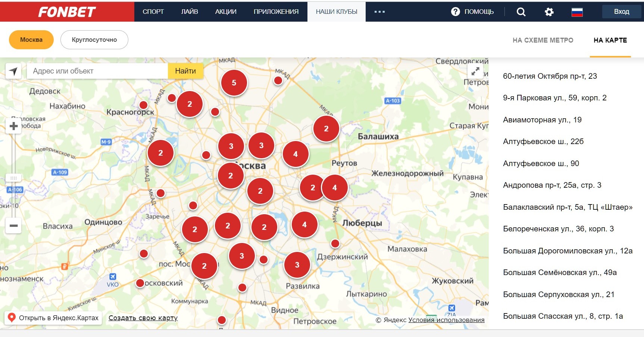Screen dimensions: 644x337
Task: Select address Большая Серпуховская ул., 21
Action: tap(559, 294)
